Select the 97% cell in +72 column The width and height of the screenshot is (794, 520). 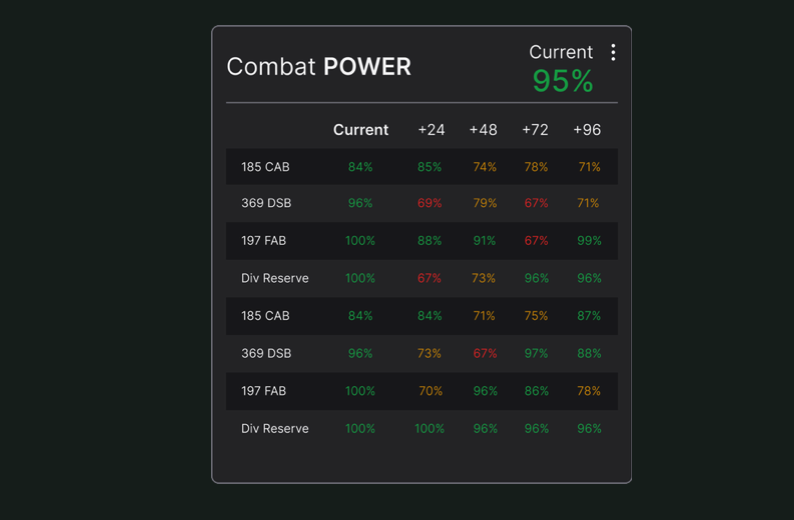coord(536,353)
